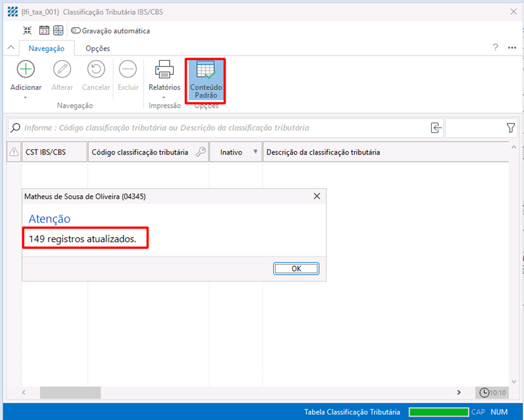The image size is (524, 420).
Task: Open the Inativo column filter dropdown
Action: pos(255,152)
